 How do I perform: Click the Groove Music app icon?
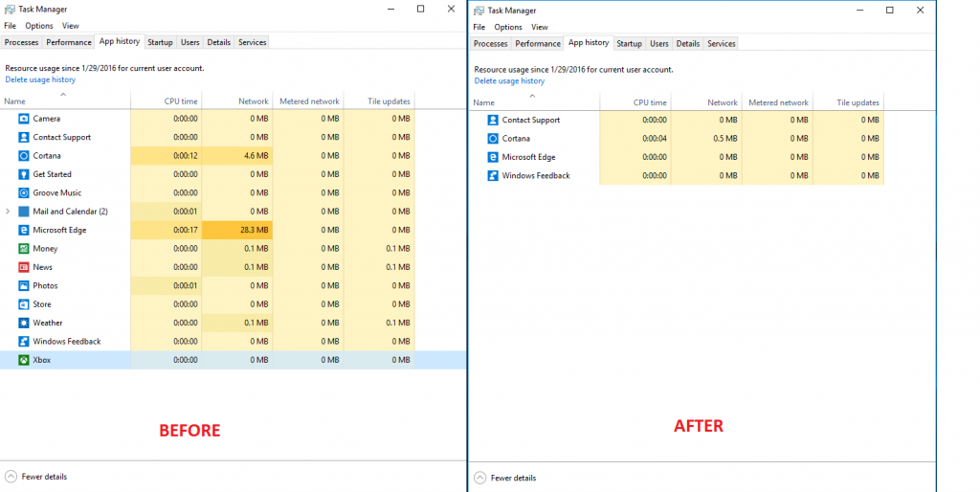click(24, 192)
